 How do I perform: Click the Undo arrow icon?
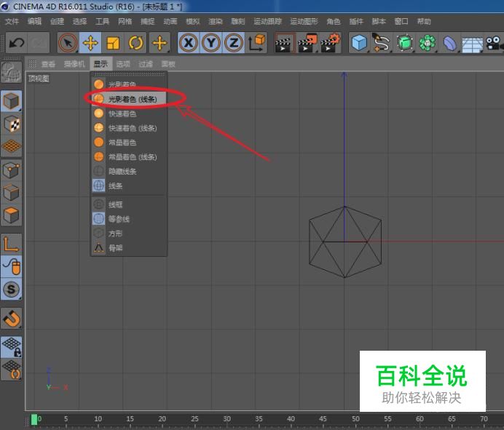(x=17, y=42)
